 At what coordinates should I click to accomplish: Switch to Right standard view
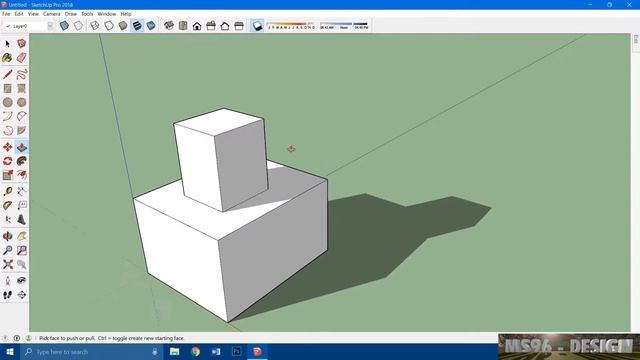coord(211,26)
